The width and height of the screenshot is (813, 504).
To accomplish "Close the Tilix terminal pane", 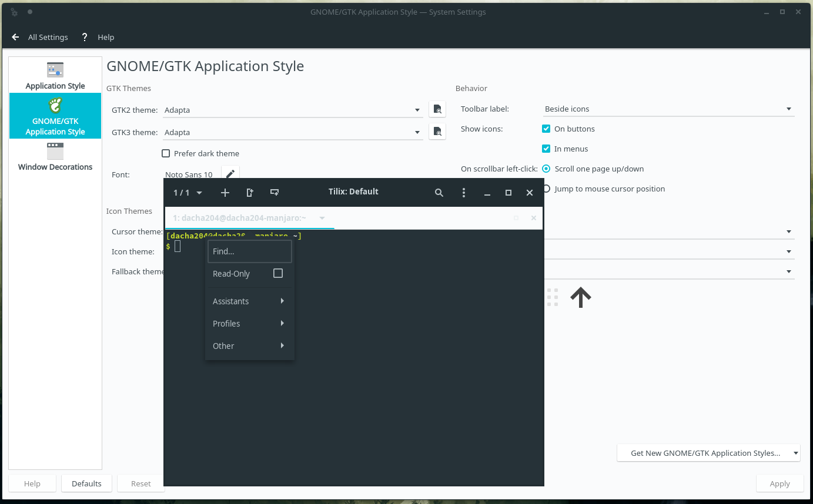I will (534, 218).
